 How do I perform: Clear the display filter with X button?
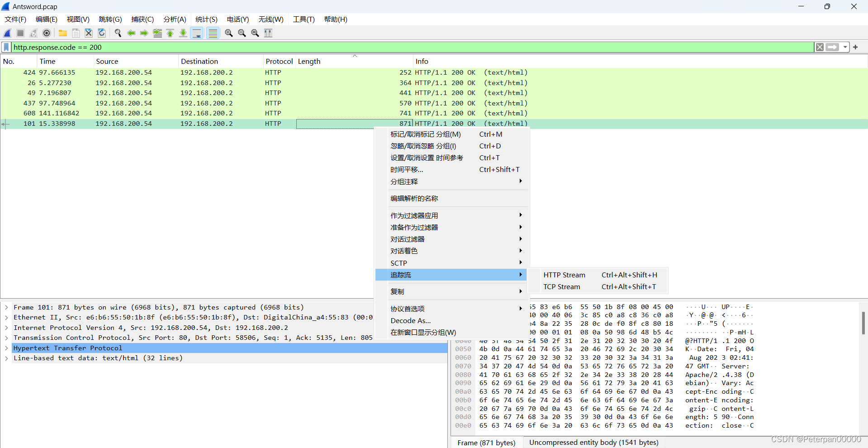coord(820,47)
